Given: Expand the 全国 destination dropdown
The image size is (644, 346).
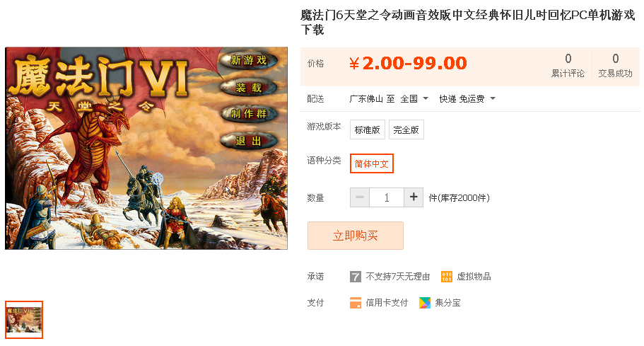Looking at the screenshot, I should [x=414, y=98].
